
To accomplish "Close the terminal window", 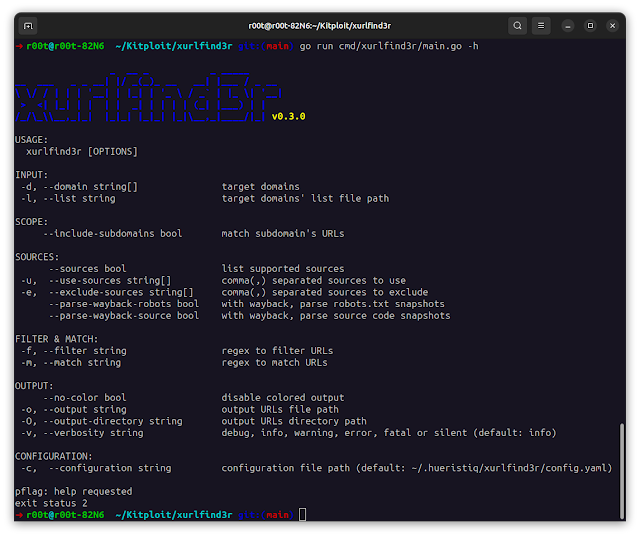I will pyautogui.click(x=613, y=26).
